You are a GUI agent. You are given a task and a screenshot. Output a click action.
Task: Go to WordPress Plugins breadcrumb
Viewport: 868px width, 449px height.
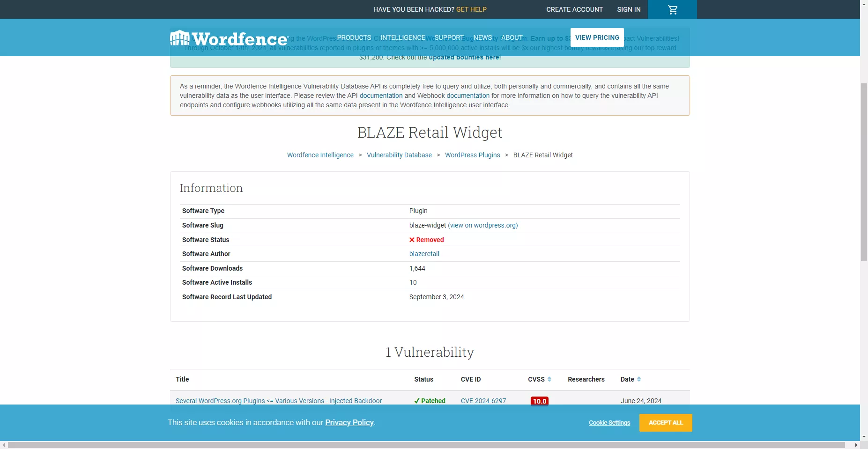click(x=472, y=155)
